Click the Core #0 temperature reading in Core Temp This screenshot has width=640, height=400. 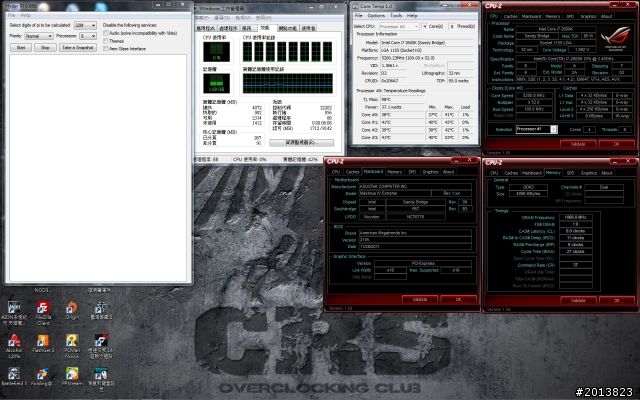tap(402, 115)
